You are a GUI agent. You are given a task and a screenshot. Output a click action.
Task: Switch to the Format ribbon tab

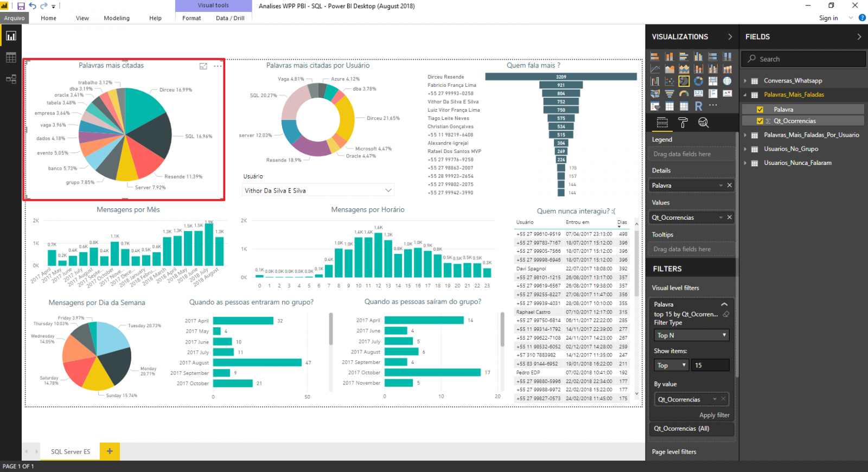point(192,18)
